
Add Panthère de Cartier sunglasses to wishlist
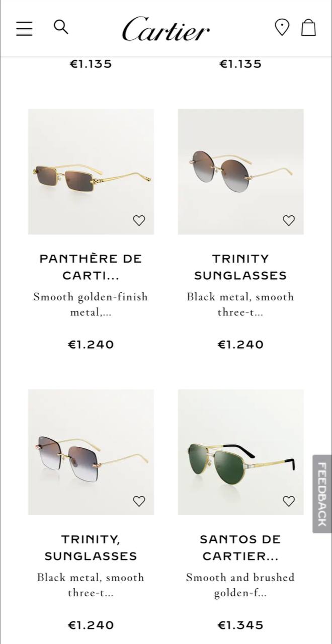coord(139,220)
